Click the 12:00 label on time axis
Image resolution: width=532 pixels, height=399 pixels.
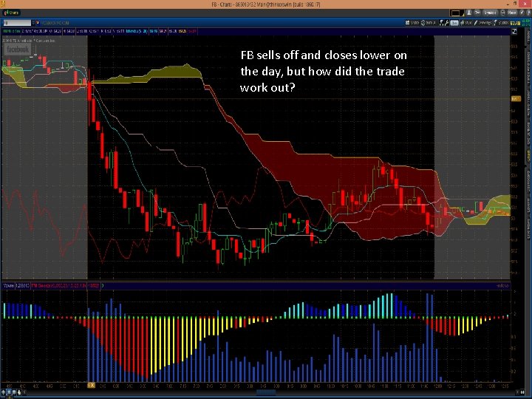[438, 386]
